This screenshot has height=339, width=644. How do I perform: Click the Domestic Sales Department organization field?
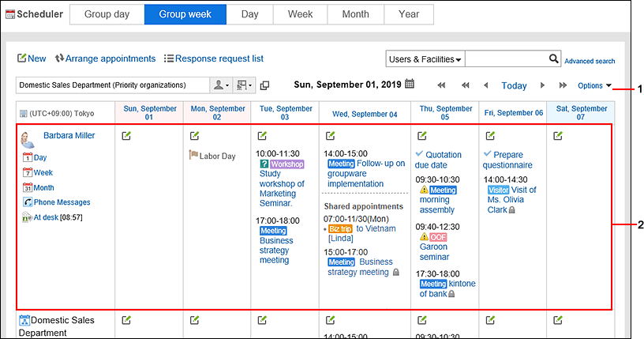coord(113,85)
